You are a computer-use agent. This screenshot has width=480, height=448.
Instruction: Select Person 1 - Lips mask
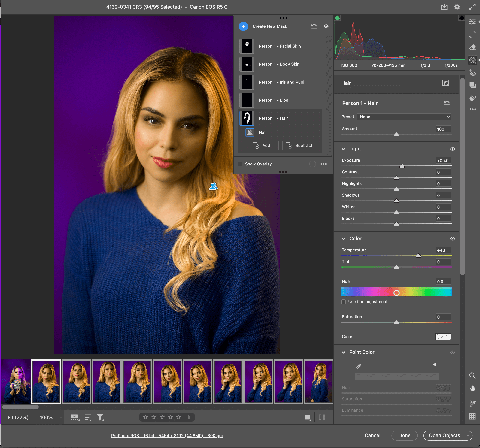click(273, 100)
